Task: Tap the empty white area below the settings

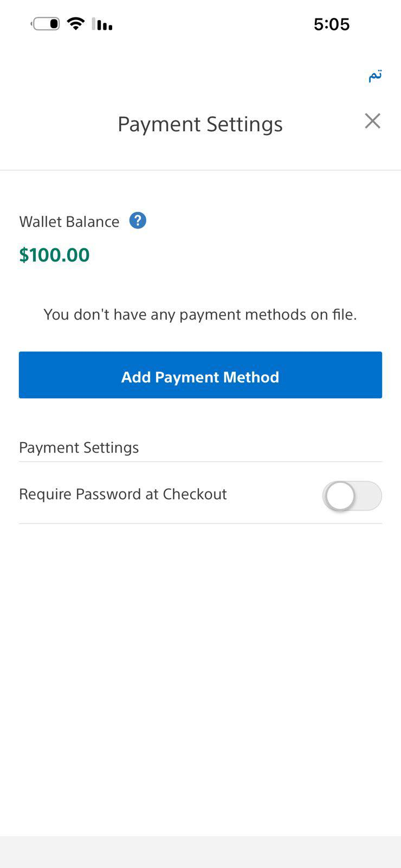Action: [200, 678]
